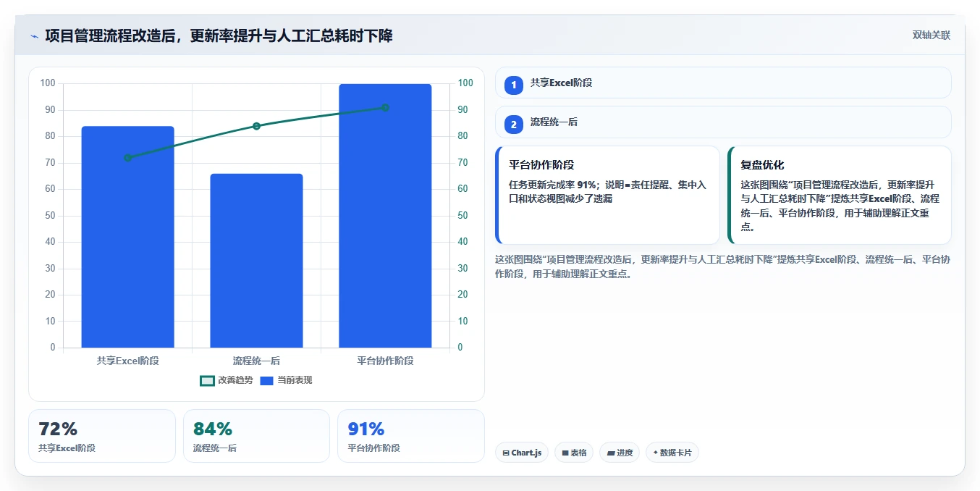
Task: Click the 双轴关联 label in header
Action: [x=931, y=35]
